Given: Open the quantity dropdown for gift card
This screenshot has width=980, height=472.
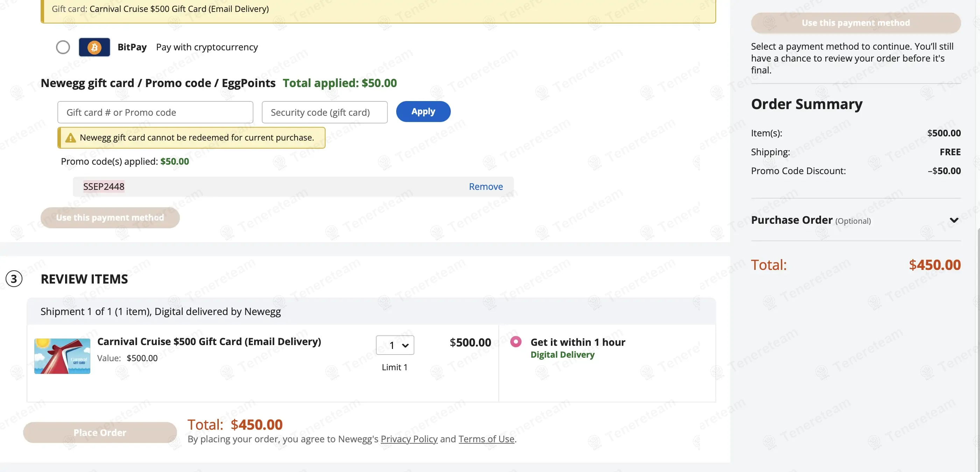Looking at the screenshot, I should [395, 345].
